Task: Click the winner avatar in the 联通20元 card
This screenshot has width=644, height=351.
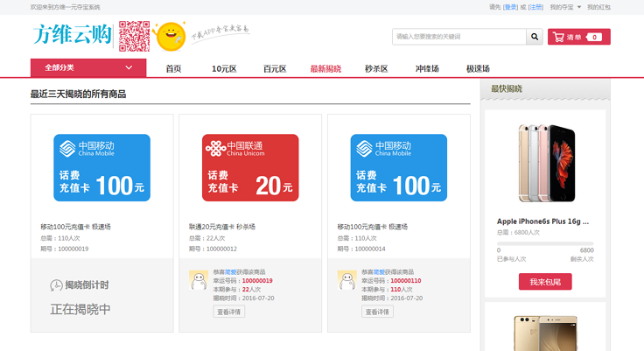Action: coord(199,280)
